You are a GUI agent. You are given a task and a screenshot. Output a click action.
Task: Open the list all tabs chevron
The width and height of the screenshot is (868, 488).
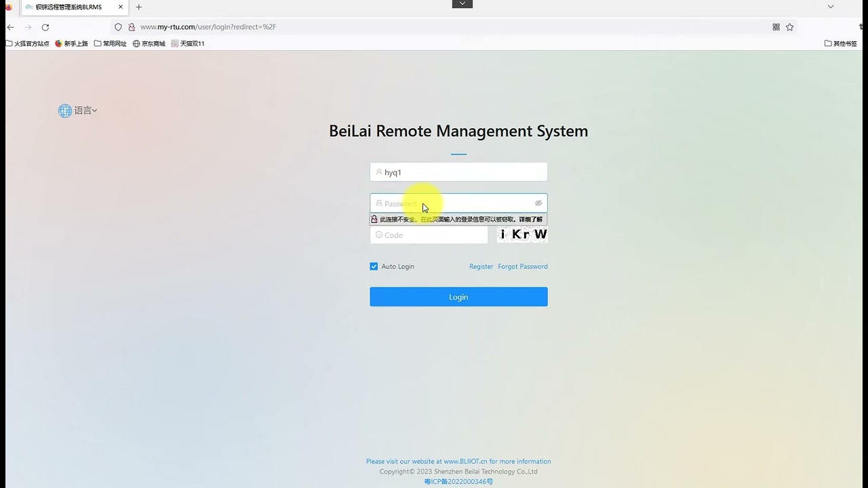point(831,7)
